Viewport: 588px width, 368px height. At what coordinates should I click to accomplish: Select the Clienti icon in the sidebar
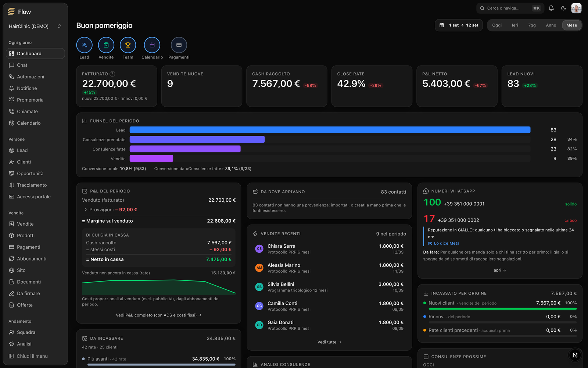tap(11, 162)
